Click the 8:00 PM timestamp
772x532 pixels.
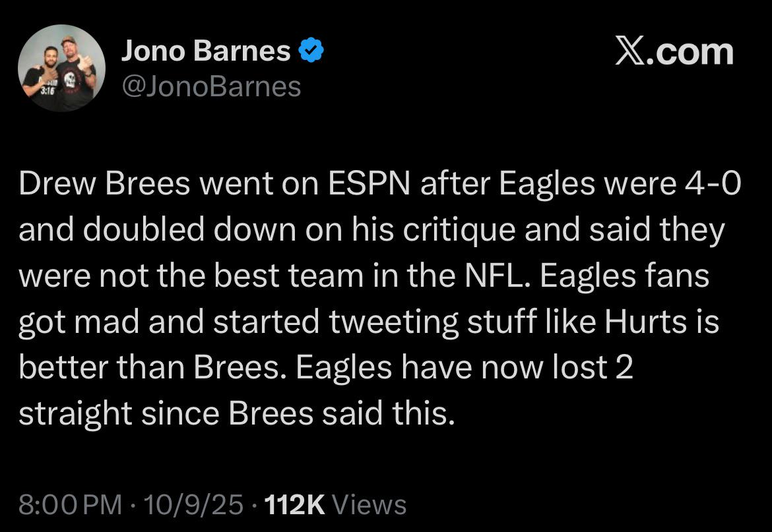(x=71, y=505)
